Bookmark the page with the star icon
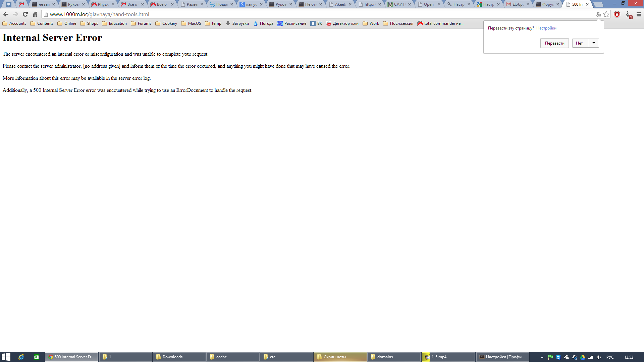Image resolution: width=644 pixels, height=362 pixels. (606, 14)
